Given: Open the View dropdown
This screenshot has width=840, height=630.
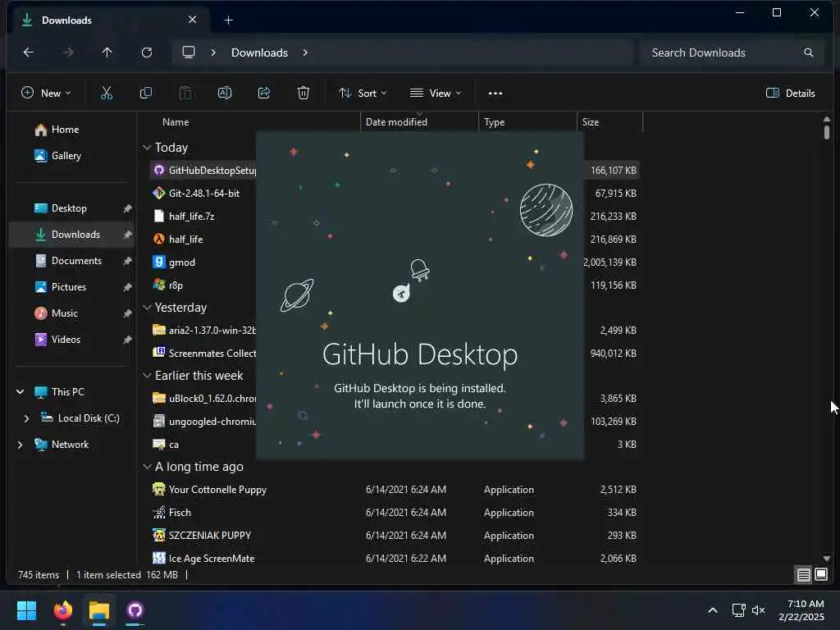Looking at the screenshot, I should pos(436,94).
